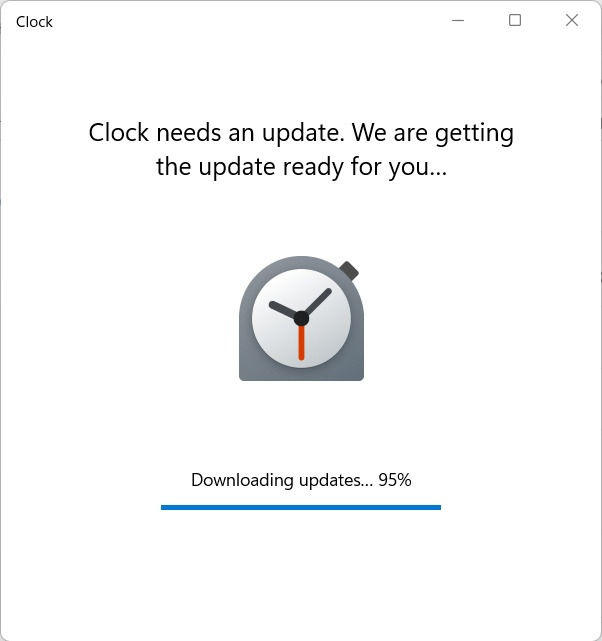Click the "Clock needs an update" heading line
This screenshot has width=602, height=641.
(x=301, y=133)
